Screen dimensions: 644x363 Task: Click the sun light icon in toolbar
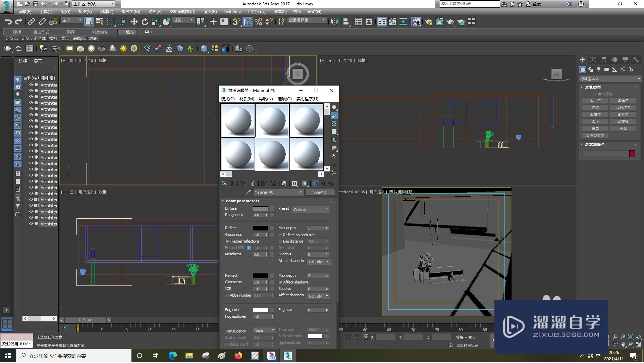(123, 49)
